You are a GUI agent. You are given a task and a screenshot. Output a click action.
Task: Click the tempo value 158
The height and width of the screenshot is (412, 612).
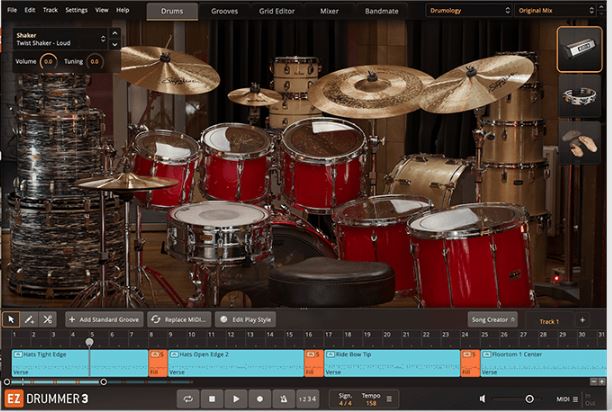[371, 403]
